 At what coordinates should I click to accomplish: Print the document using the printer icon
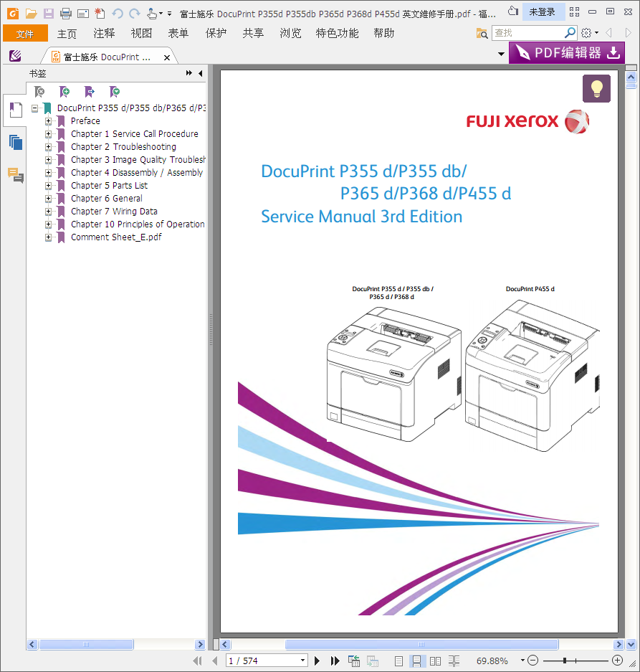65,14
